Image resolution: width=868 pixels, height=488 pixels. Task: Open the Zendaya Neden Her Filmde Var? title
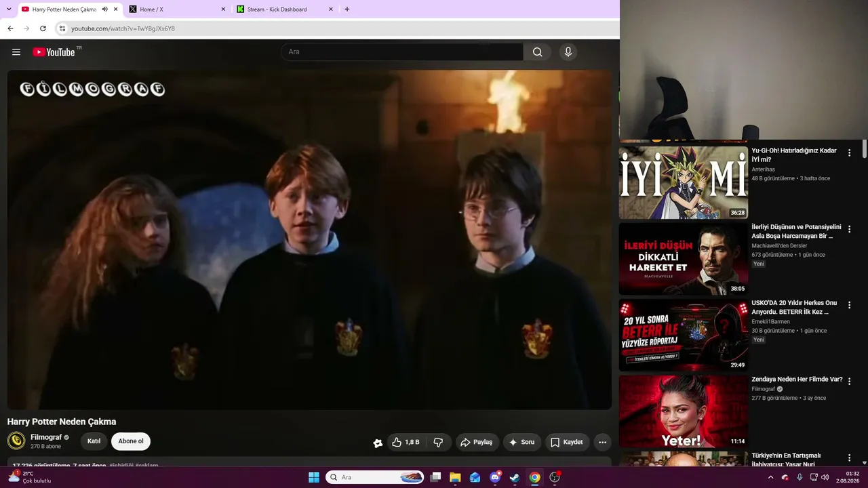click(x=797, y=380)
